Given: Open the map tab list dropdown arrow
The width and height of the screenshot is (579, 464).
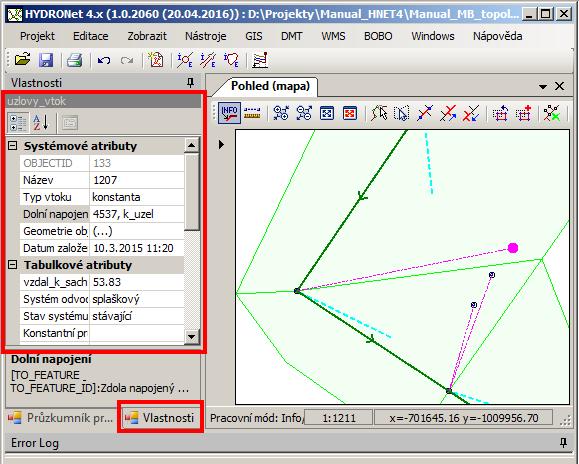Looking at the screenshot, I should pyautogui.click(x=543, y=87).
